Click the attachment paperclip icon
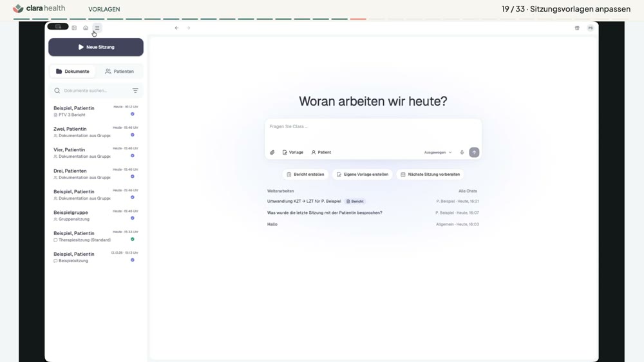Screen dimensions: 644x362 coord(272,153)
